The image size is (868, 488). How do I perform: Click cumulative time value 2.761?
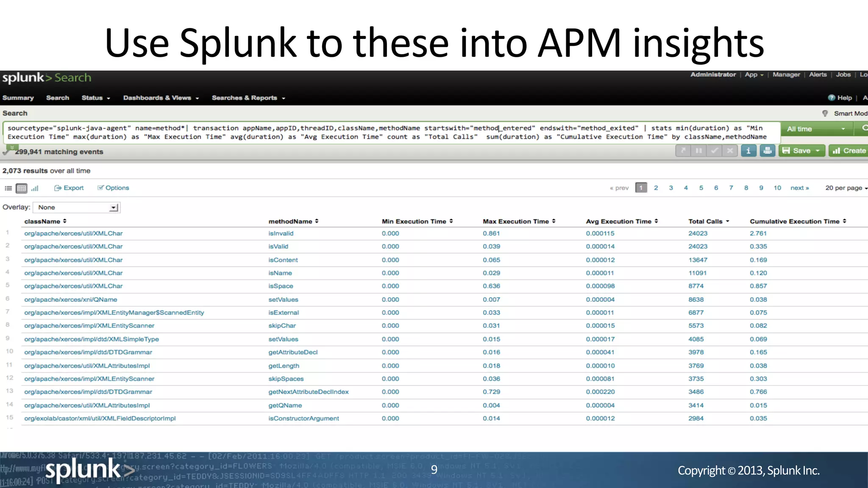tap(758, 233)
